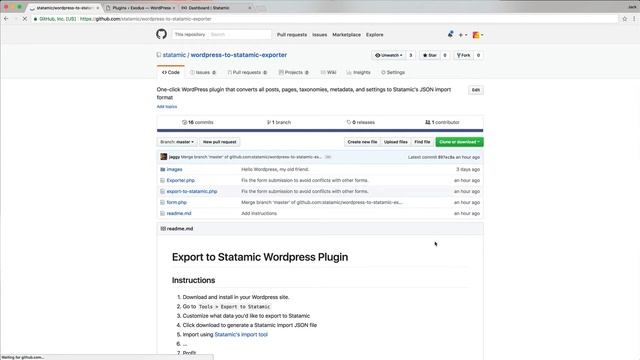Open the images folder
Screen dimensions: 640x360
click(x=174, y=169)
